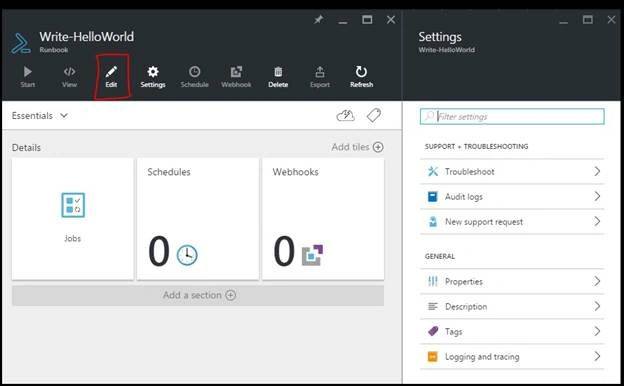The height and width of the screenshot is (386, 624).
Task: Click the purple Tags icon
Action: 433,331
